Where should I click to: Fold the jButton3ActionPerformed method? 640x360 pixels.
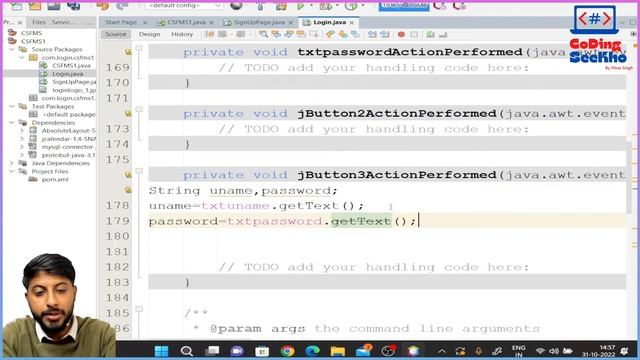pos(139,171)
